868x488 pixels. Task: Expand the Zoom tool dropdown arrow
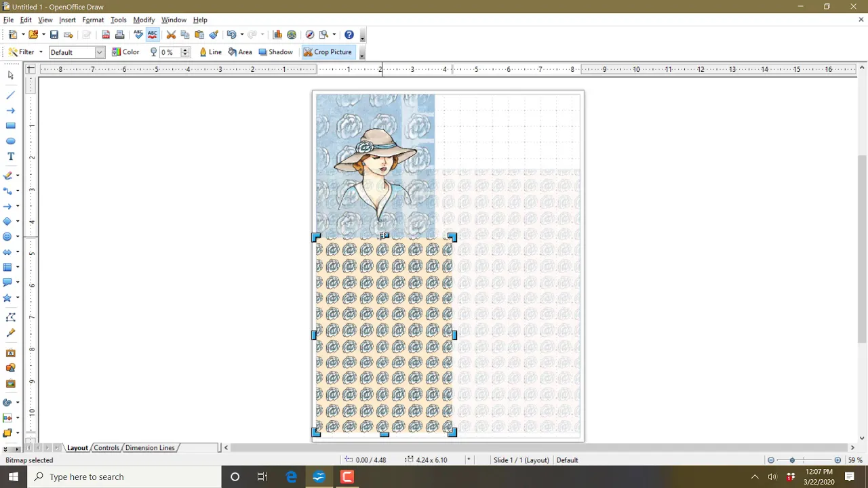[x=334, y=35]
